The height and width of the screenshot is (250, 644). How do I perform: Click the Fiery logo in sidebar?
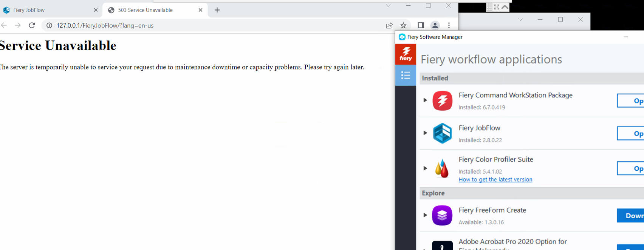pyautogui.click(x=406, y=54)
